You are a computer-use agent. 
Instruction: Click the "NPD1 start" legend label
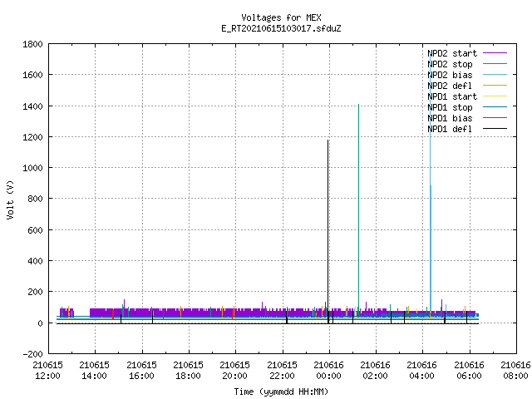[x=452, y=96]
